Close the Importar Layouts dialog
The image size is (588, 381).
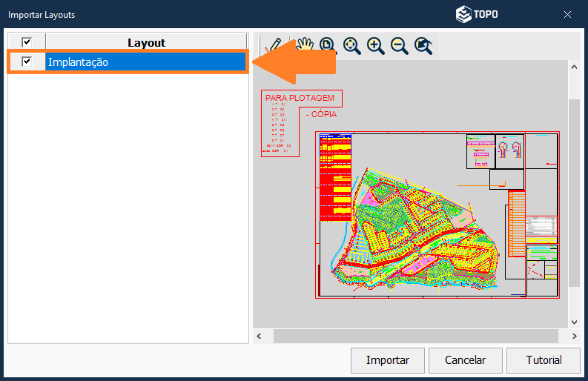coord(567,14)
